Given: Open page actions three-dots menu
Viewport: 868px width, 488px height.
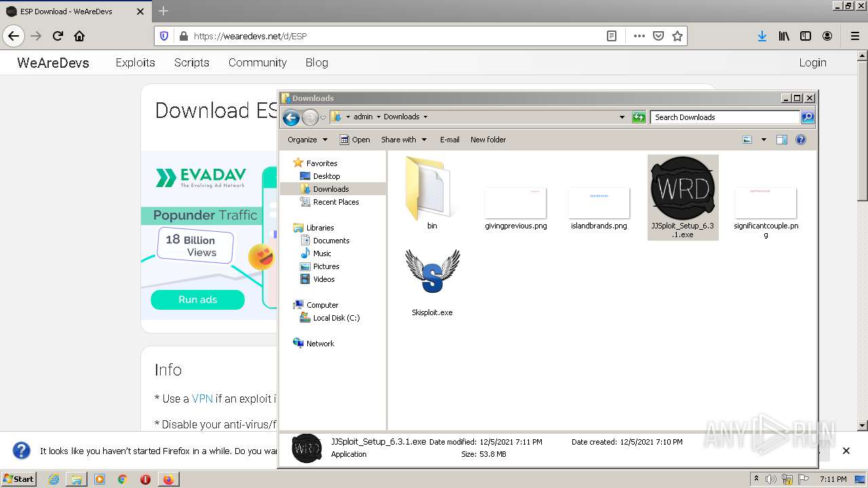Looking at the screenshot, I should click(639, 36).
